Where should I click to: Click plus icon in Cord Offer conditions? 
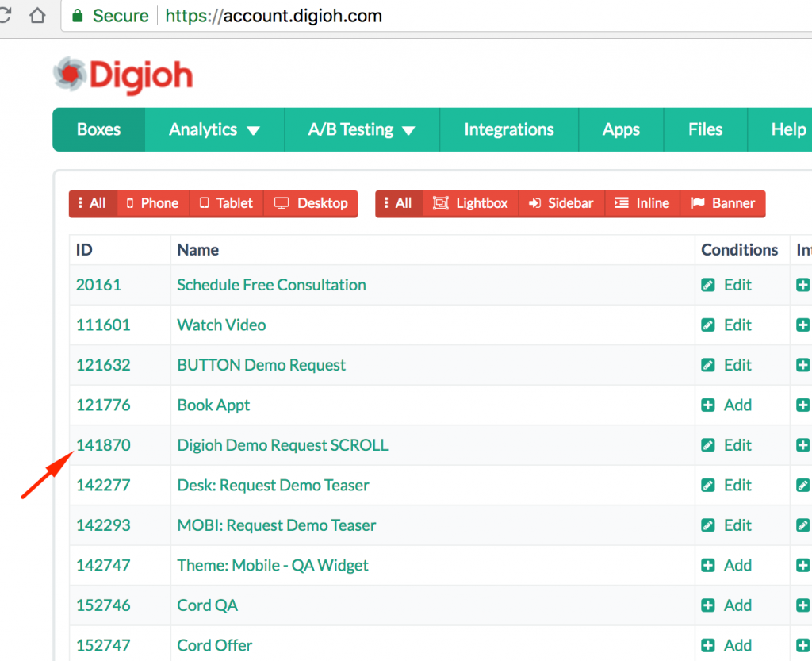tap(708, 645)
